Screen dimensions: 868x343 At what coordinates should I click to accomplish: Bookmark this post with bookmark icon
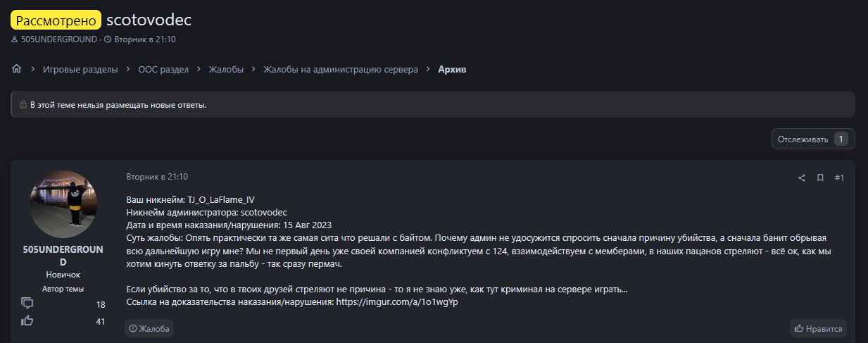point(820,177)
